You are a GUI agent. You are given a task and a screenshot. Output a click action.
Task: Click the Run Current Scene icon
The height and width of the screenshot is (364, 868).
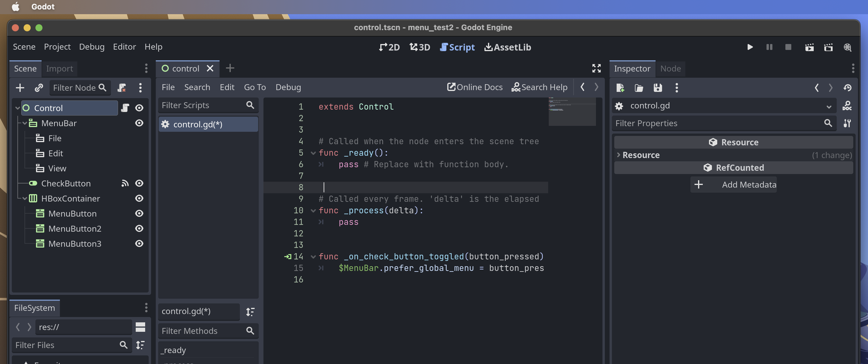(809, 47)
